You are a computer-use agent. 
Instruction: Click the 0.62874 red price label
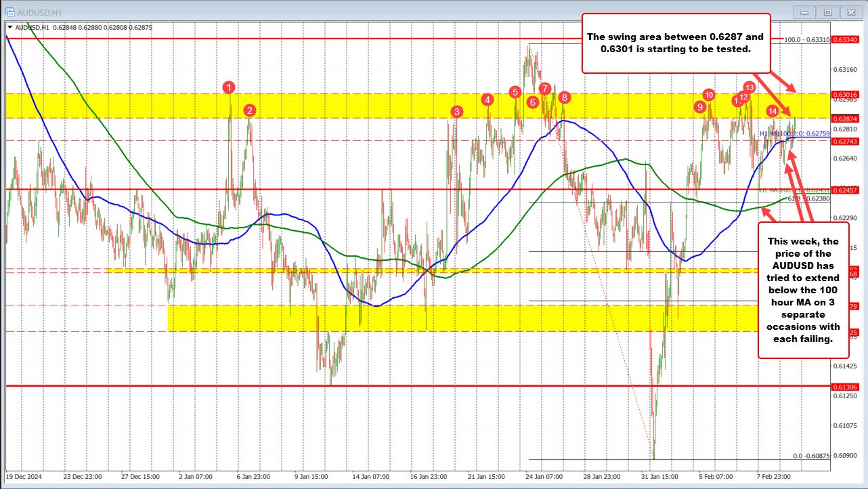click(x=845, y=119)
